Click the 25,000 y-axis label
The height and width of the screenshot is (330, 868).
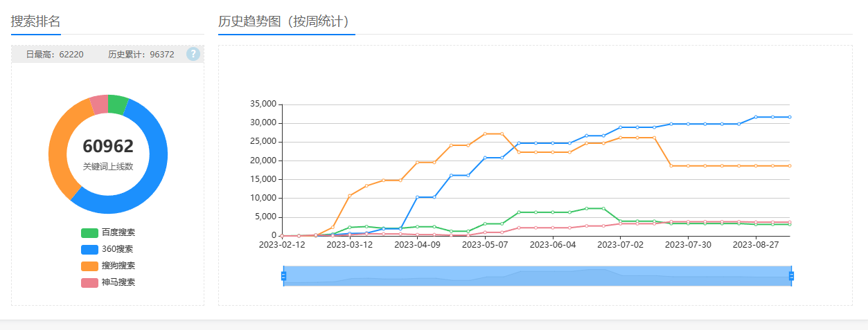click(x=263, y=142)
